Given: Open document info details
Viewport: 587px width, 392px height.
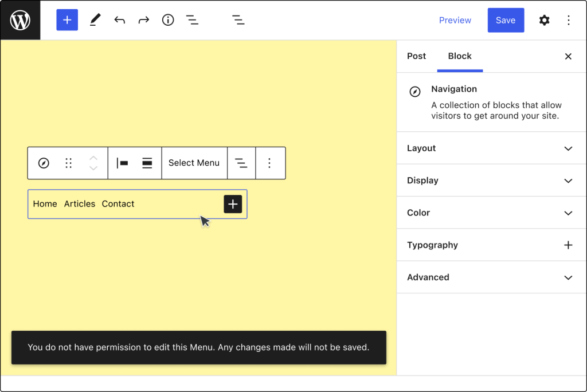Looking at the screenshot, I should (x=168, y=20).
